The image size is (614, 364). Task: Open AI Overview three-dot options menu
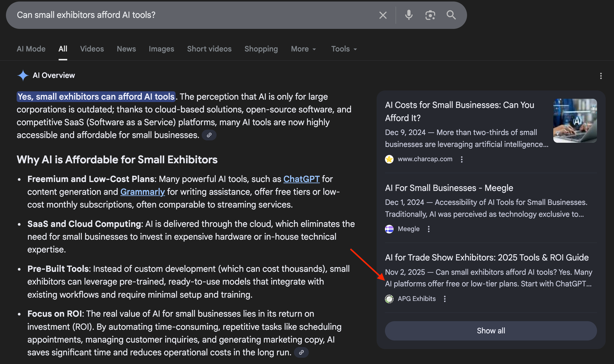[x=601, y=76]
